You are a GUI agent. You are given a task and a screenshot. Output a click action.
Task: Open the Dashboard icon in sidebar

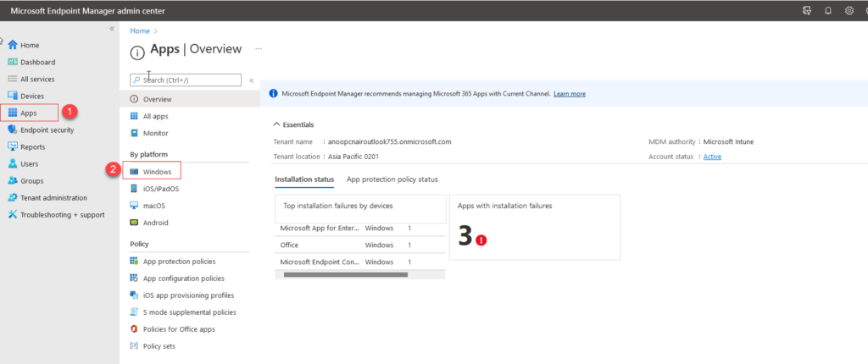click(x=13, y=62)
